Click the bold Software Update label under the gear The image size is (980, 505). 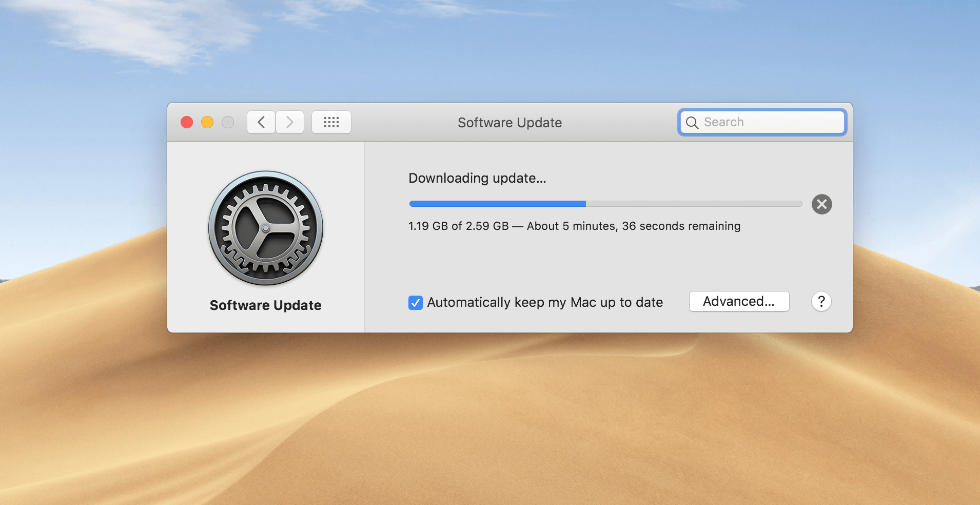click(266, 305)
